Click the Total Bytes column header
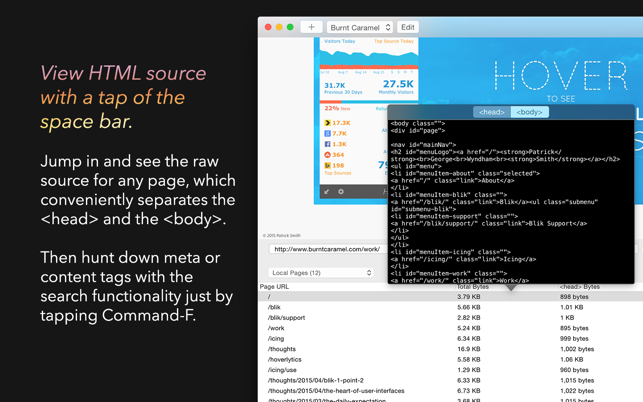The image size is (643, 402). 473,287
